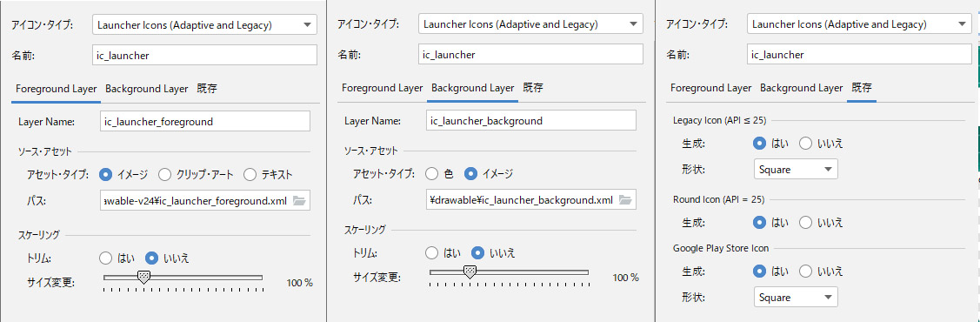Focus Layer Name field ic_launcher_background
Image resolution: width=980 pixels, height=322 pixels.
click(x=531, y=121)
